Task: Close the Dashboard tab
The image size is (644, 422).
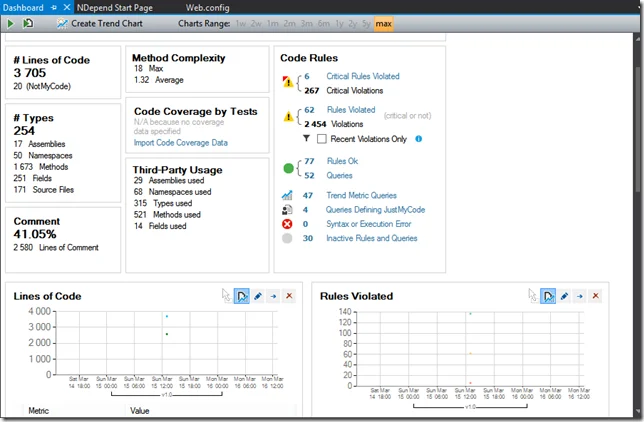Action: (x=67, y=8)
